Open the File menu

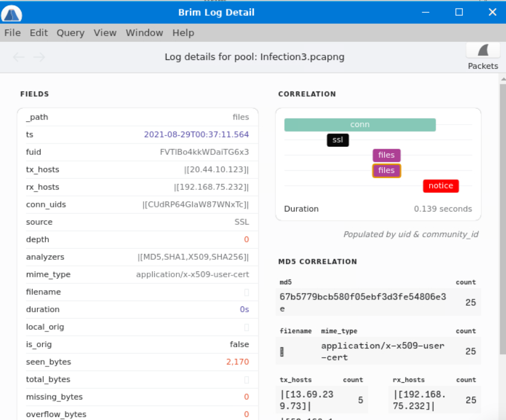(x=13, y=33)
